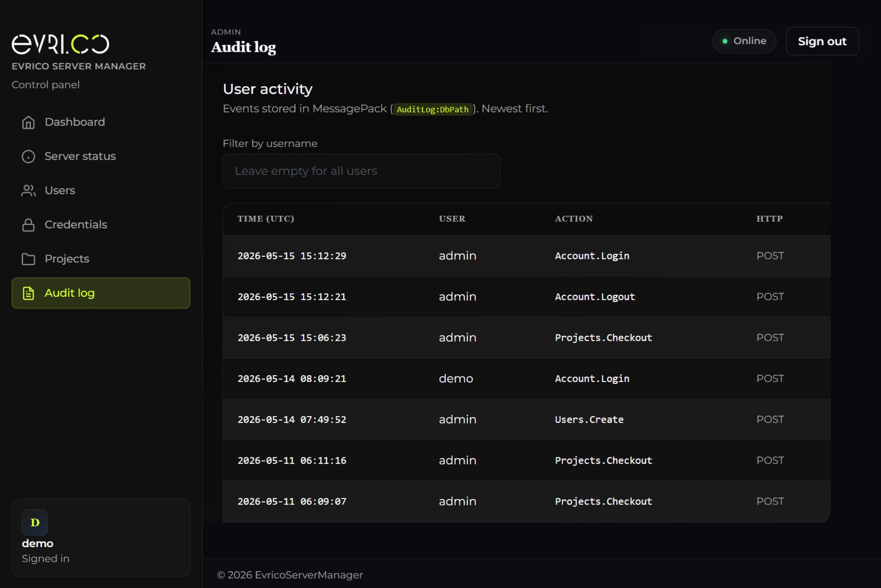
Task: Open the Credentials section
Action: [101, 225]
